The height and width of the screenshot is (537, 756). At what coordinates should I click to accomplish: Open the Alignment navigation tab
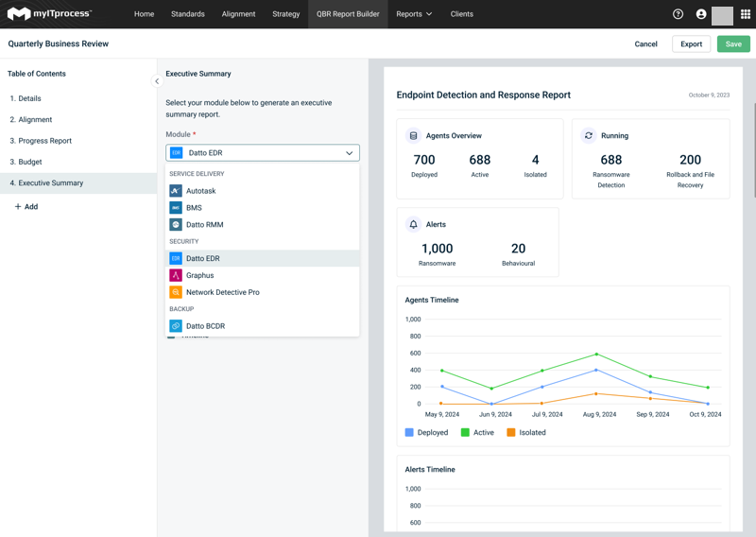pos(238,14)
